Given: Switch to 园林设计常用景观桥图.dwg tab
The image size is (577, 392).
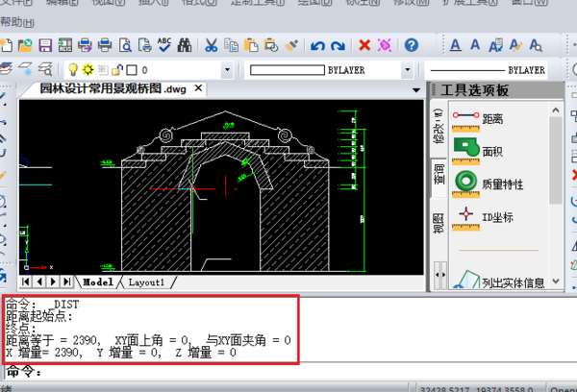Looking at the screenshot, I should tap(113, 88).
